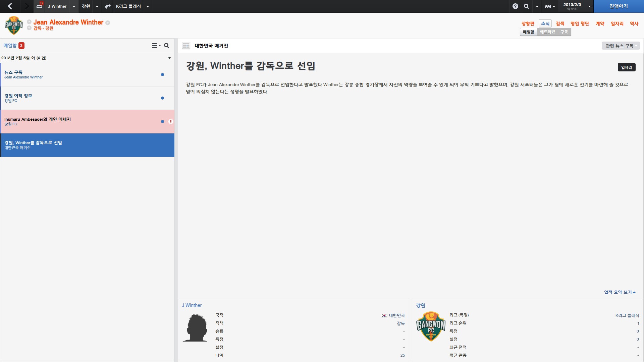Toggle unread dot on 강원 이적 정보 message

162,98
